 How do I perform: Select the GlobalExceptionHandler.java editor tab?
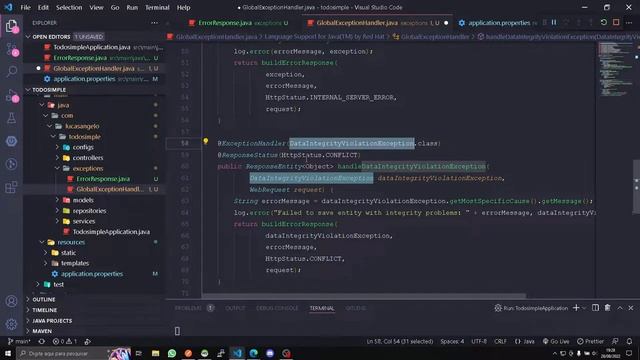376,23
